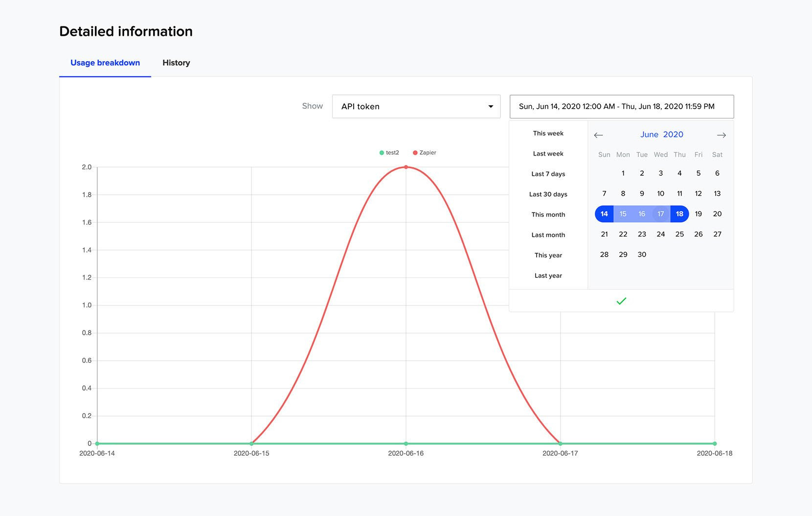Choose June 1 in the calendar
Image resolution: width=812 pixels, height=516 pixels.
coord(623,173)
